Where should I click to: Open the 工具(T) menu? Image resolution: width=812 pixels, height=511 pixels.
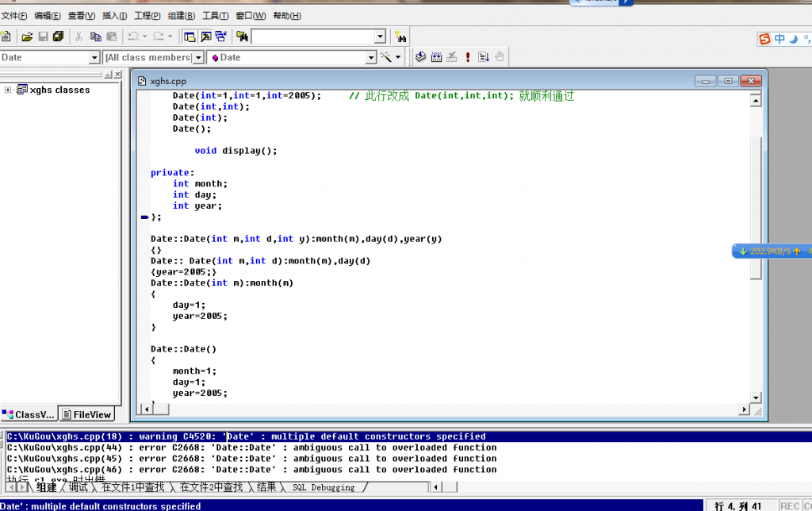click(x=215, y=16)
